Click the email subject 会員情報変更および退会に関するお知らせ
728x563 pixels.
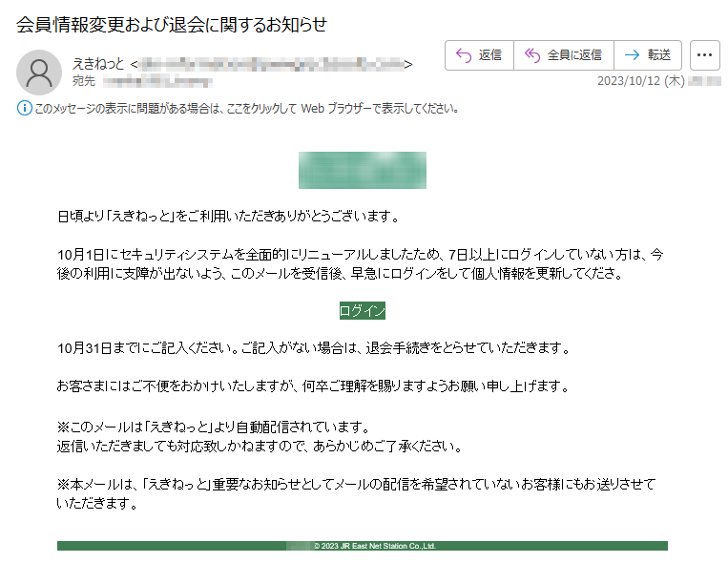tap(172, 25)
